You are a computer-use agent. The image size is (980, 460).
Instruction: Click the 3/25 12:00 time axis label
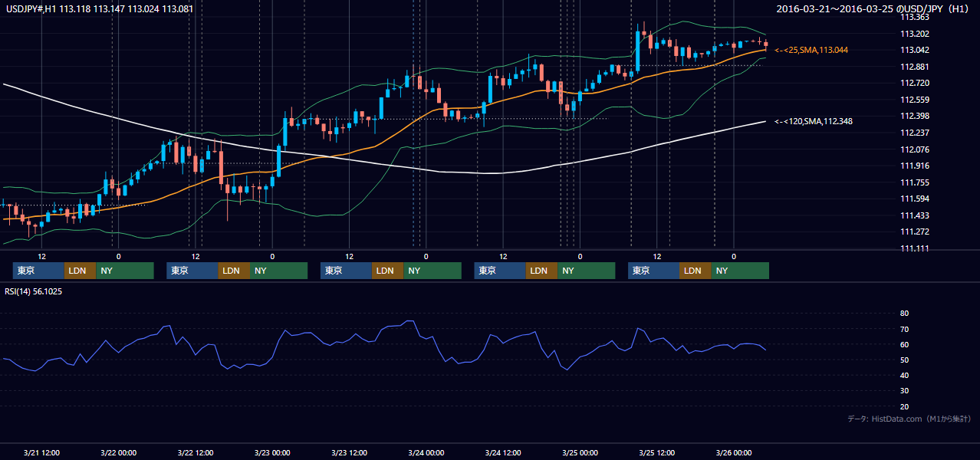(656, 453)
